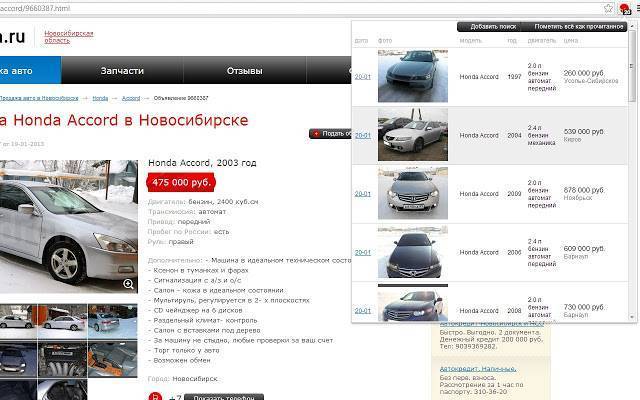Click photo of the 539 000 руб. Accord
Viewport: 640px width, 400px height.
pos(413,134)
